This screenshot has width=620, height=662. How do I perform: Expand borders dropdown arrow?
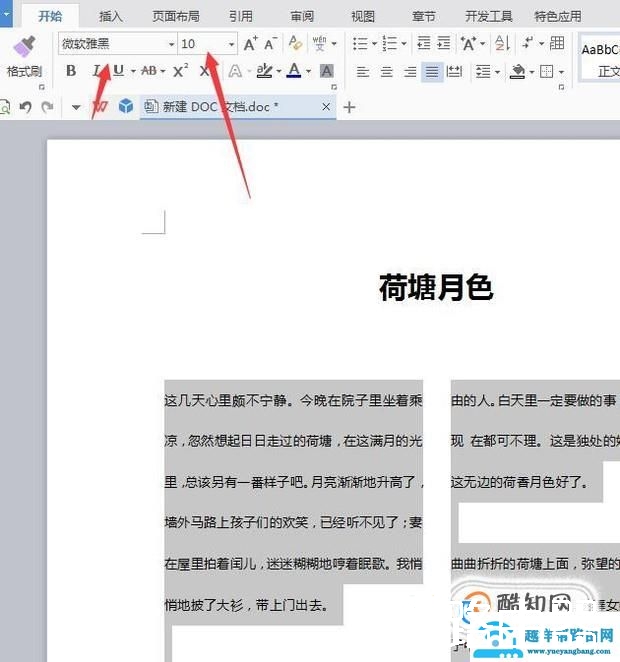(561, 72)
